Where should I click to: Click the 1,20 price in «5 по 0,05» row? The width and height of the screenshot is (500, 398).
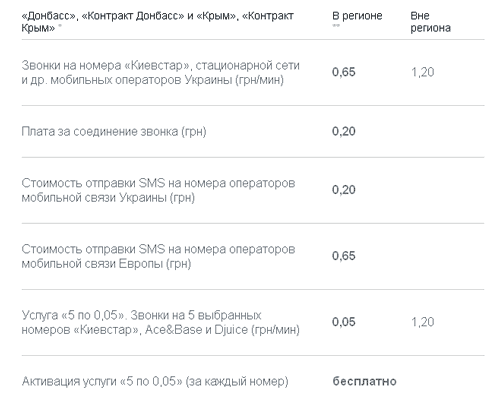pos(422,322)
